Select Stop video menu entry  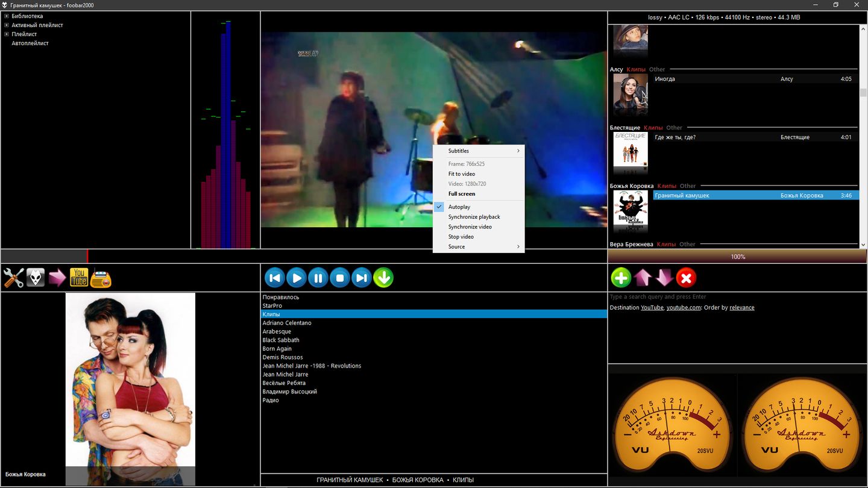point(461,237)
